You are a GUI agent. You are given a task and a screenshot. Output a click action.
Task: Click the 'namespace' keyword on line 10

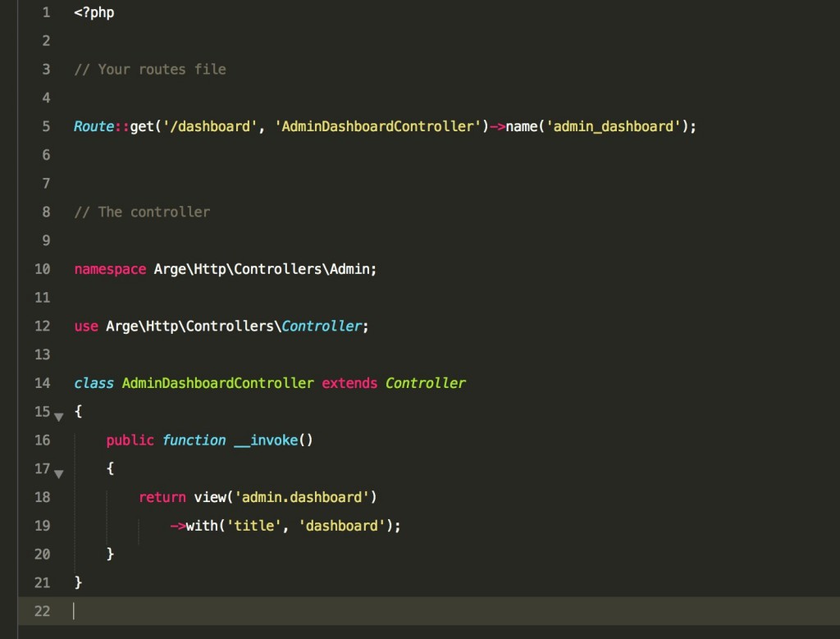point(110,269)
